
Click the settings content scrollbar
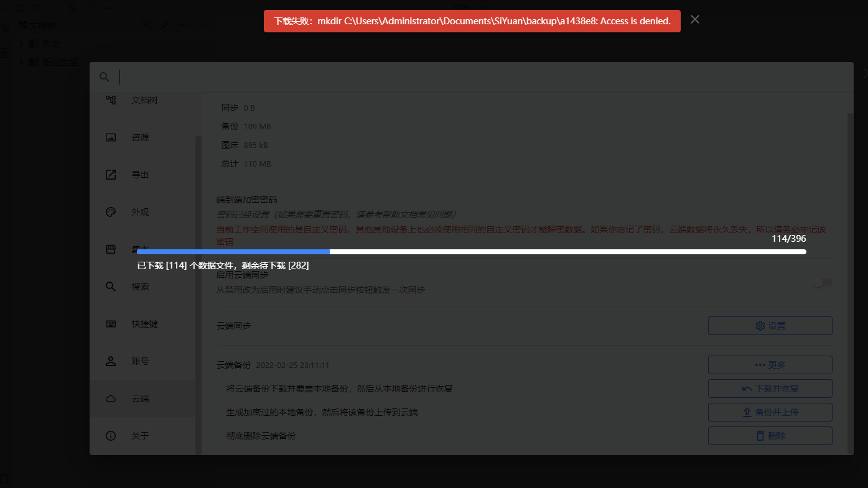pos(850,283)
